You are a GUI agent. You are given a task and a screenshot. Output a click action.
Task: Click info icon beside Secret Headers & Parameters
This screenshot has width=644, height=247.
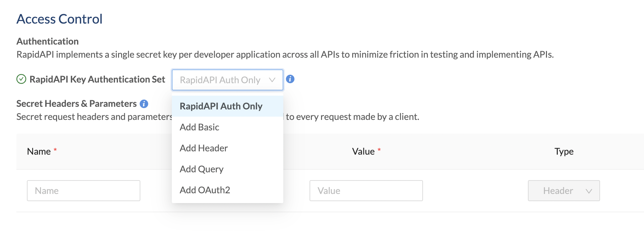click(144, 104)
